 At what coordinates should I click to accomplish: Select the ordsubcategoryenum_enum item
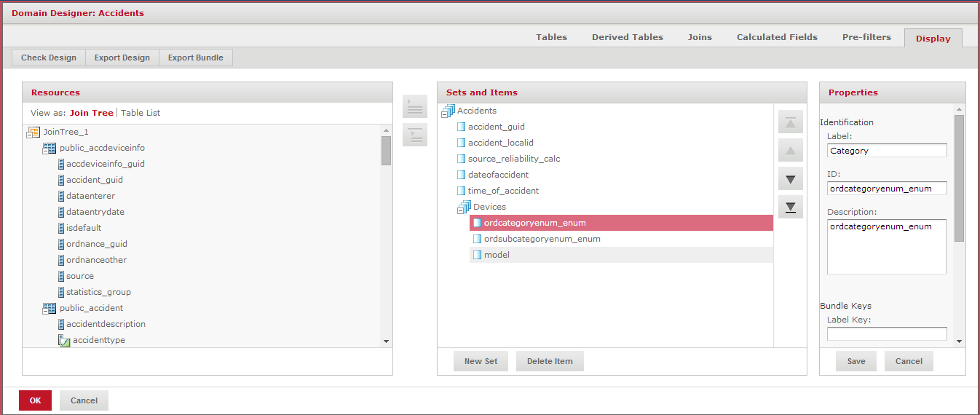pos(542,239)
